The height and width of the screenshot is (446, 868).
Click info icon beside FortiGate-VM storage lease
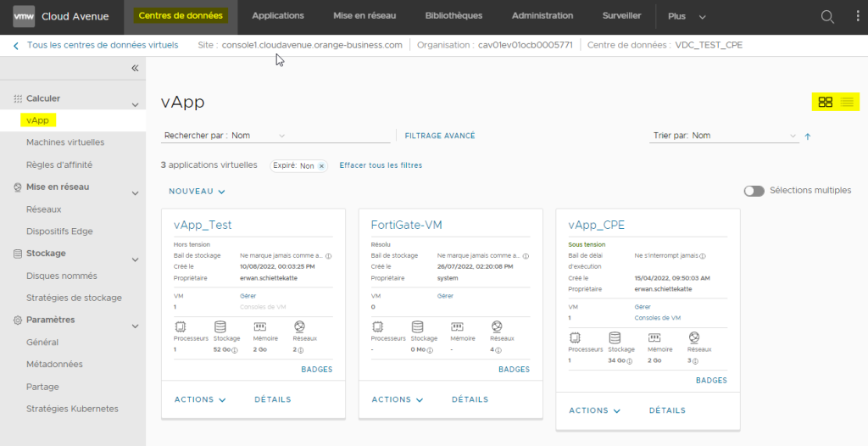526,257
